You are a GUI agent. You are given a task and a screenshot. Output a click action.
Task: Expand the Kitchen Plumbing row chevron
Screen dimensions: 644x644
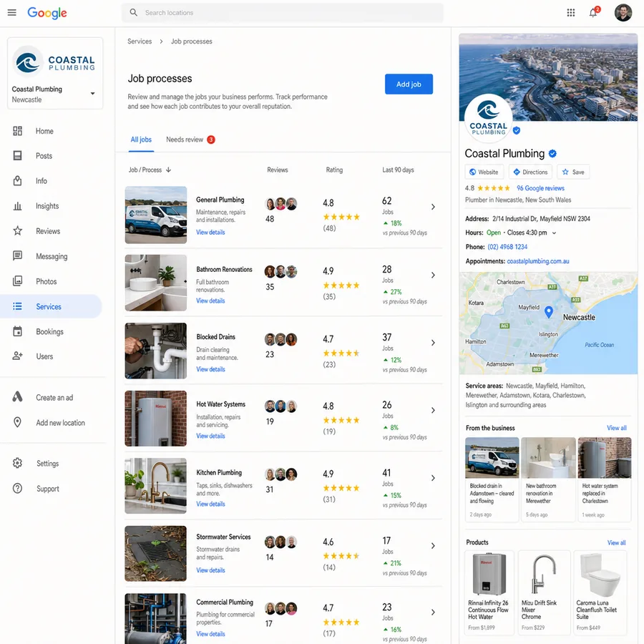[433, 478]
